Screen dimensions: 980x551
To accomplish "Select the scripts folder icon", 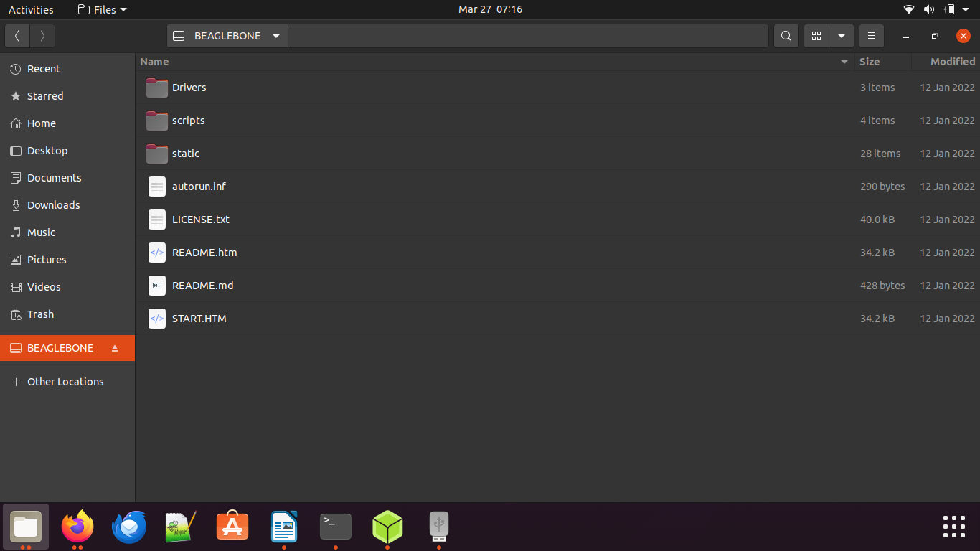I will [157, 121].
